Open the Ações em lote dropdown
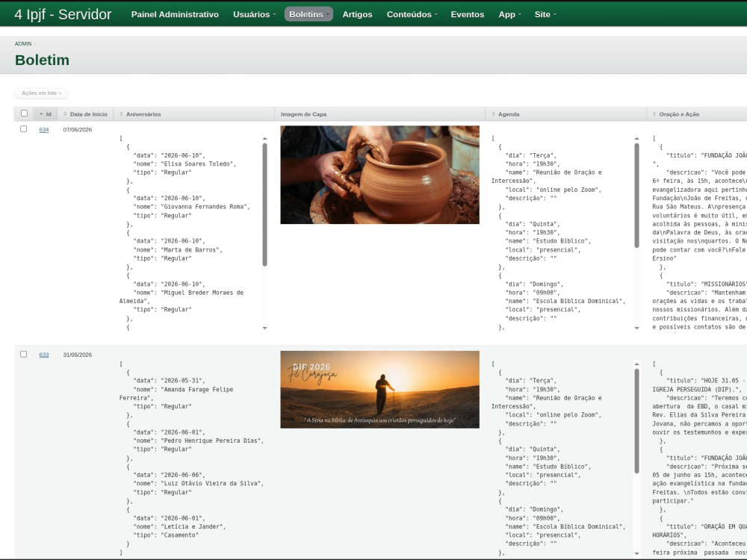747x560 pixels. [x=41, y=93]
